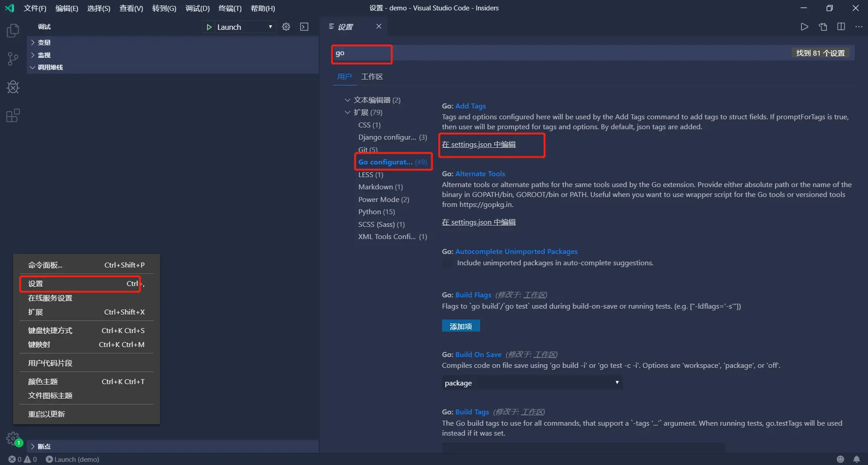Open the Explorer view in activity bar

coord(13,31)
